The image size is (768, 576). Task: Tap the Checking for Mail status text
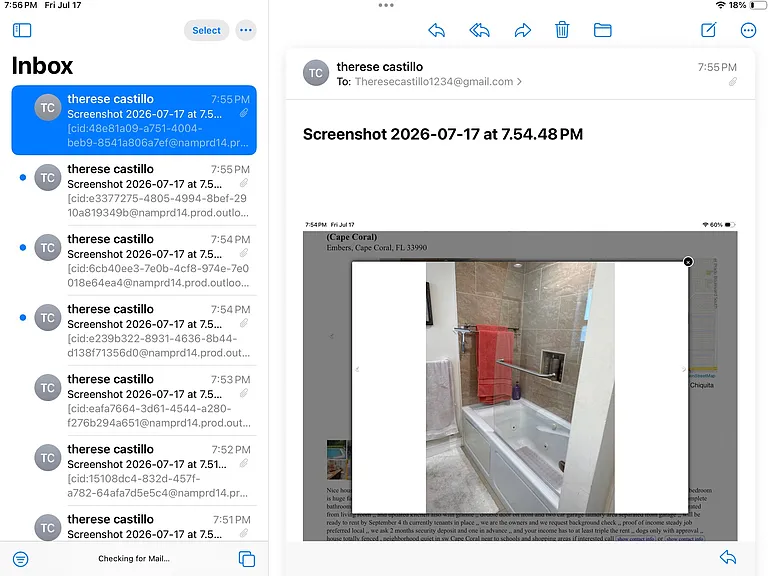point(134,558)
